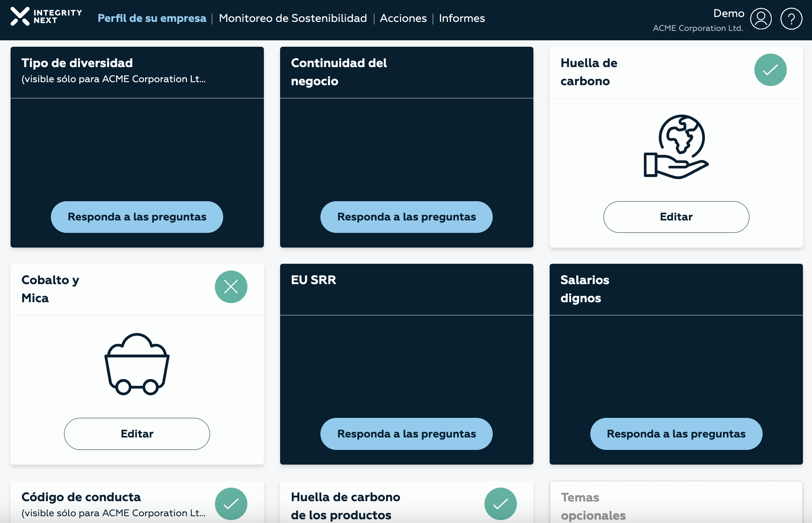Screen dimensions: 812x523
Task: Click the globe in hand carbon icon
Action: click(x=676, y=147)
